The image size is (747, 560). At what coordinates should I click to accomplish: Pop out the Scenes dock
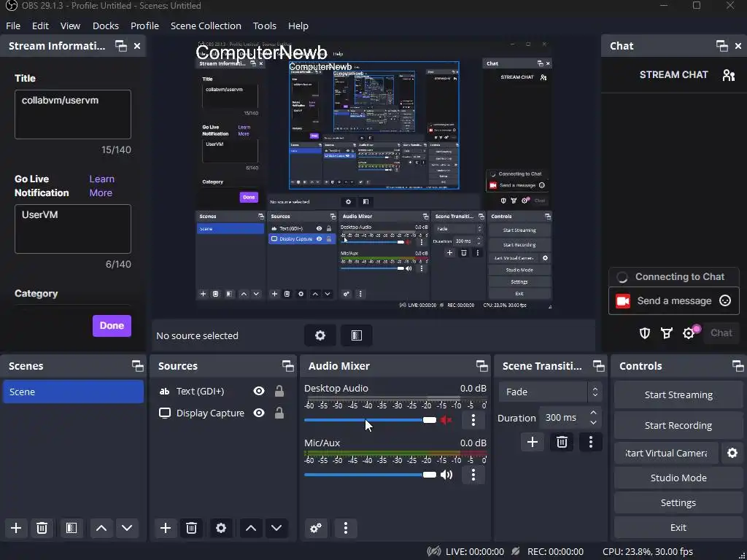(138, 366)
